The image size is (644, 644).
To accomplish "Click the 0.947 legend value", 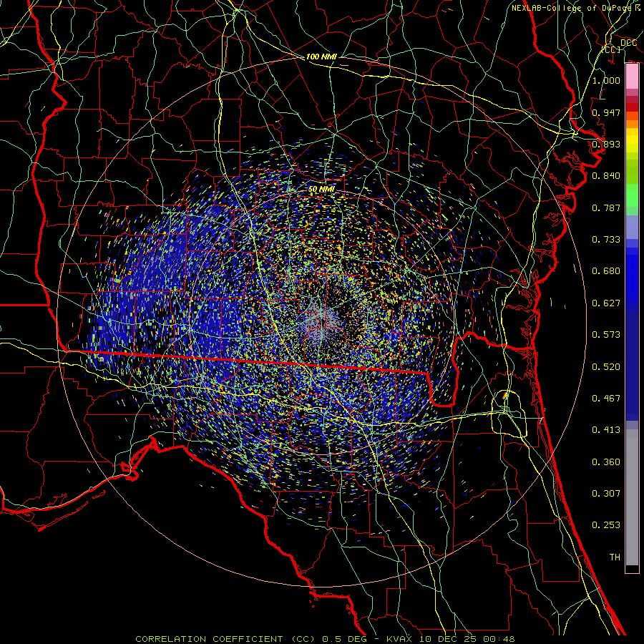I will 606,112.
